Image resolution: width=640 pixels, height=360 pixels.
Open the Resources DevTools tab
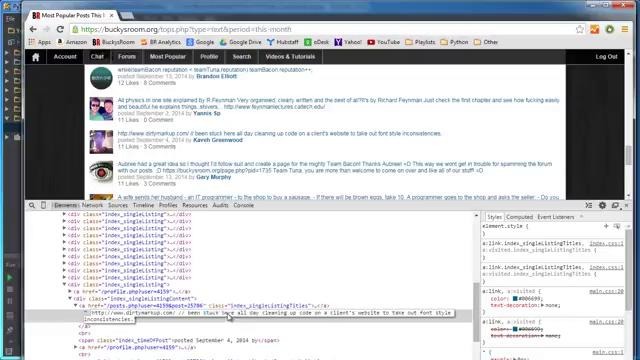click(x=195, y=205)
